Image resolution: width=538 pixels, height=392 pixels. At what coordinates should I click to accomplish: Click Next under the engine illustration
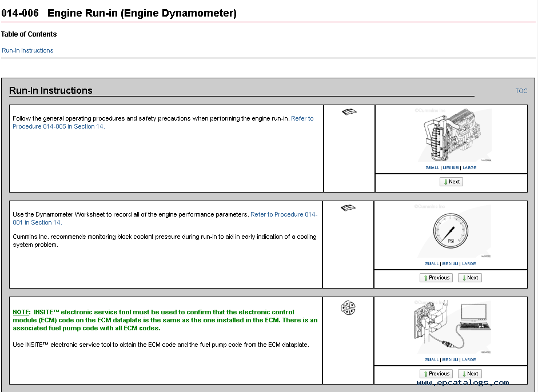pos(451,182)
